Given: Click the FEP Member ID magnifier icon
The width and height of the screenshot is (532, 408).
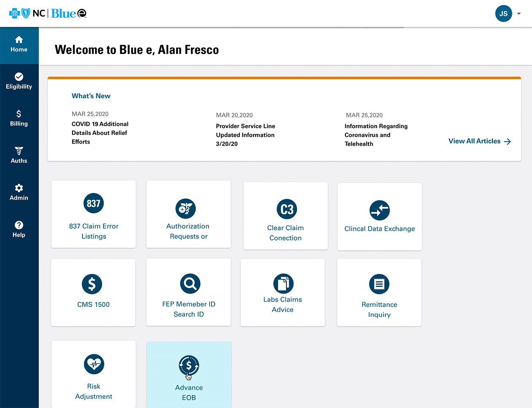Looking at the screenshot, I should (x=190, y=284).
